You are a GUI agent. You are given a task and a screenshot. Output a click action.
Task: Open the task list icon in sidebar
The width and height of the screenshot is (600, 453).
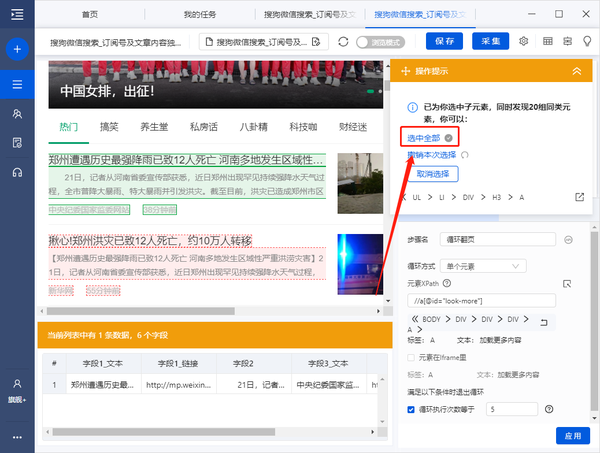tap(17, 84)
